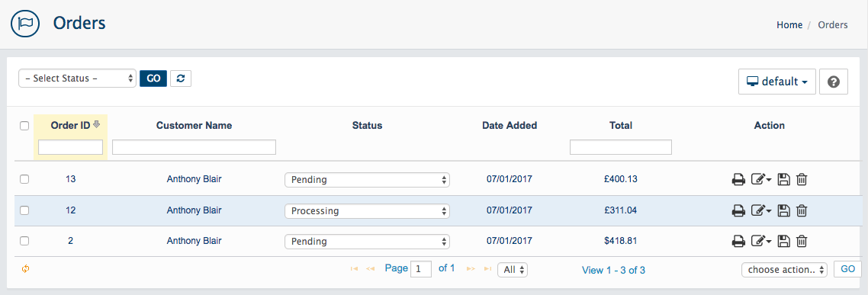Focus the Order ID filter field
The width and height of the screenshot is (868, 295).
(x=70, y=147)
